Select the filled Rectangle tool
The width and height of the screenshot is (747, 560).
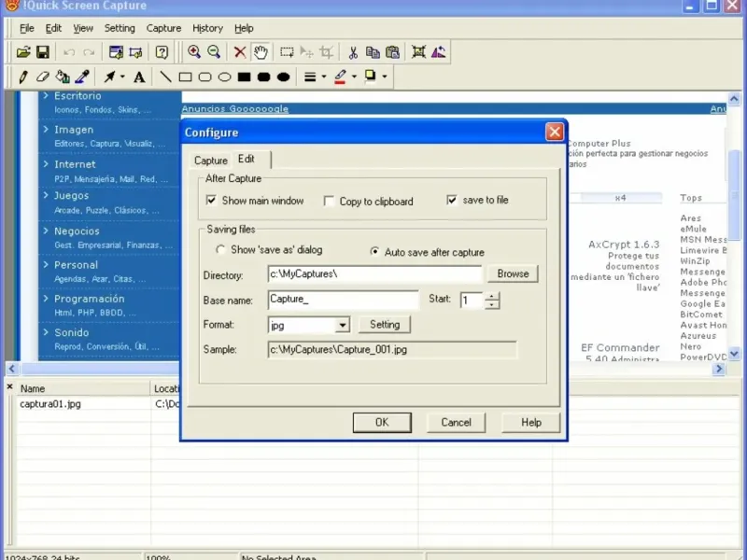[x=245, y=77]
